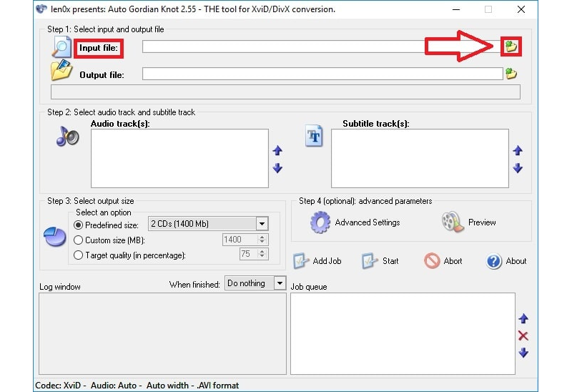The width and height of the screenshot is (572, 392).
Task: Click the Advanced Settings label
Action: coord(368,222)
